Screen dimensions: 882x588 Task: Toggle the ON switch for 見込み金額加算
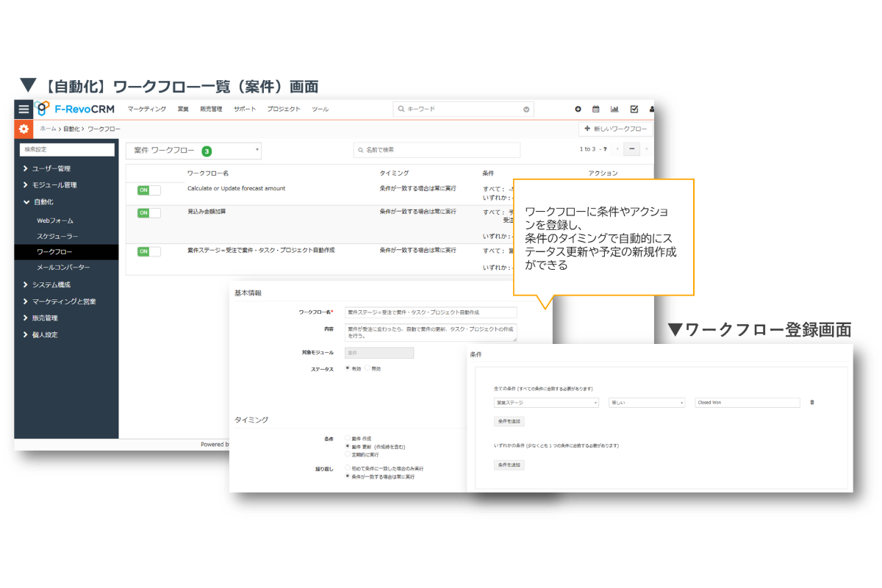click(x=148, y=213)
